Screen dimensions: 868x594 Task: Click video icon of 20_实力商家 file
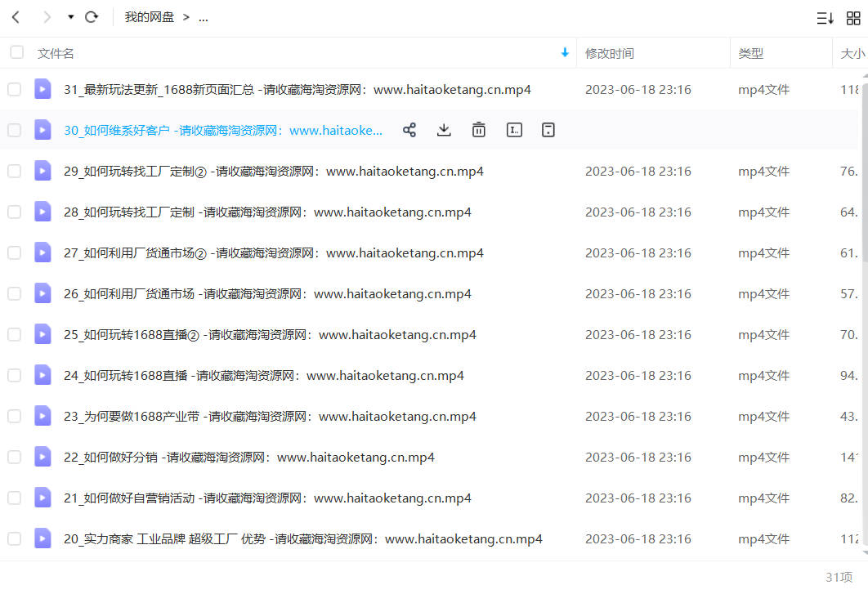43,538
